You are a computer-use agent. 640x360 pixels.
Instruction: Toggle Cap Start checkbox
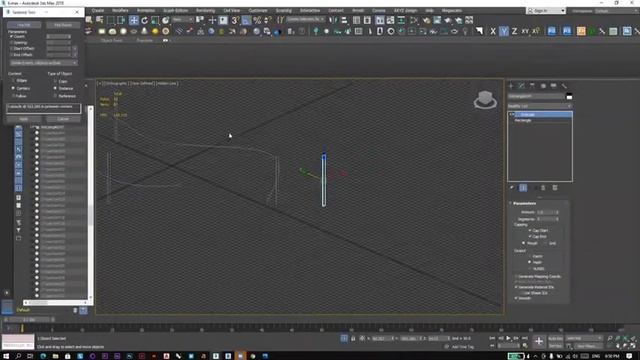coord(530,231)
